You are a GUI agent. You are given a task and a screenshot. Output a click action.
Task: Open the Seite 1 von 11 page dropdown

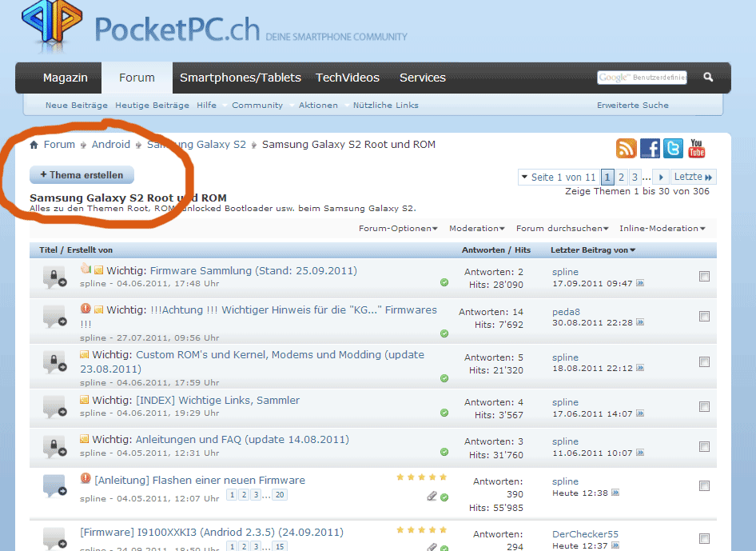559,177
